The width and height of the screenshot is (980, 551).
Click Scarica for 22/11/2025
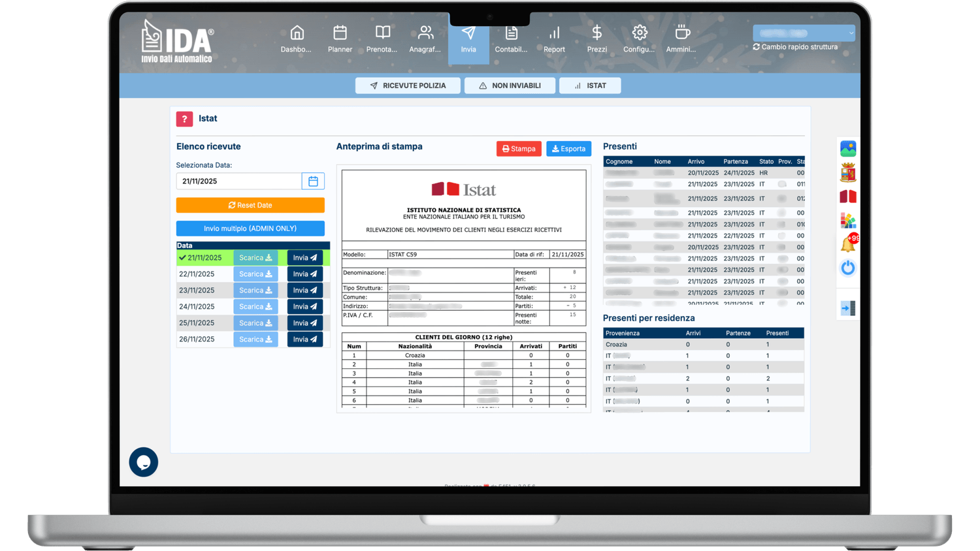pos(255,274)
